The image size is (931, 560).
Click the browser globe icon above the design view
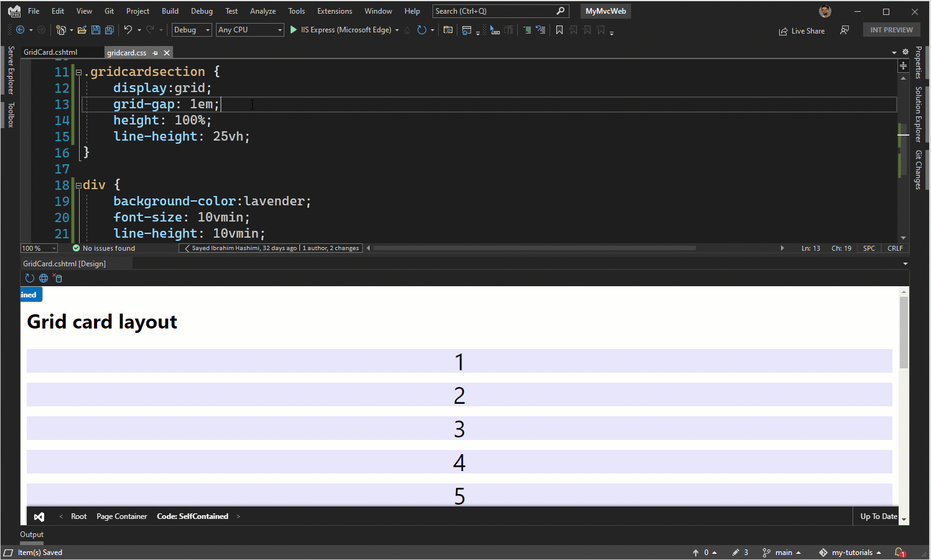click(x=43, y=278)
